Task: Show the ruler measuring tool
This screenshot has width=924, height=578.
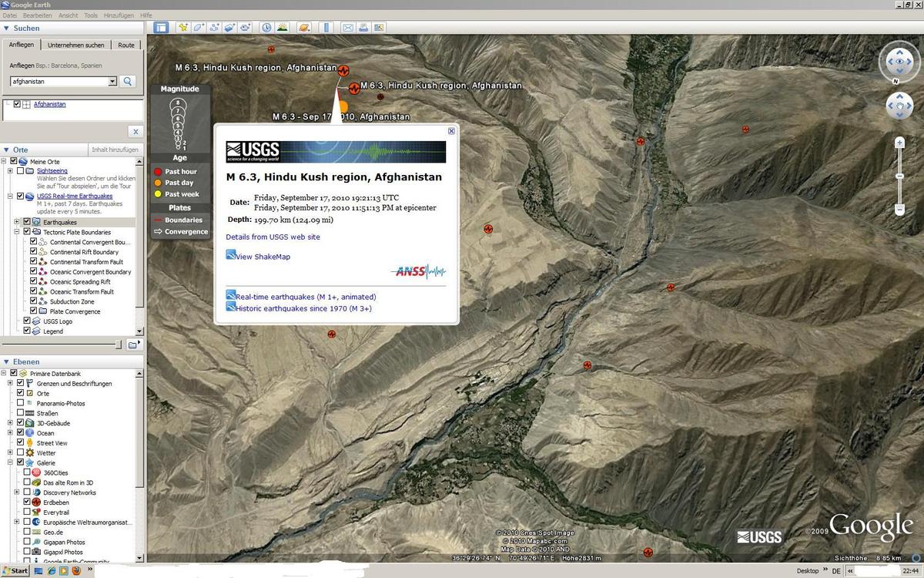Action: tap(326, 28)
